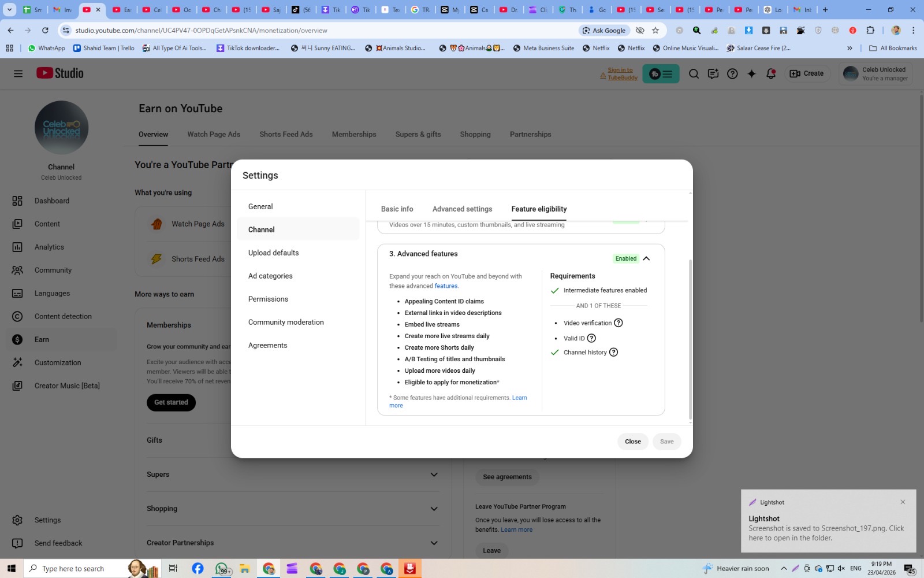Dismiss the Lightshot notification
This screenshot has height=578, width=924.
(x=903, y=502)
